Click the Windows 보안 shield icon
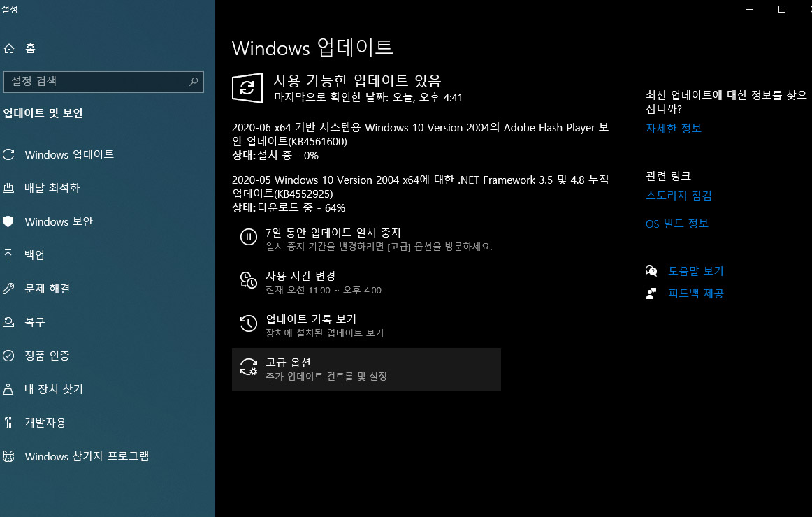This screenshot has height=517, width=812. click(x=8, y=221)
